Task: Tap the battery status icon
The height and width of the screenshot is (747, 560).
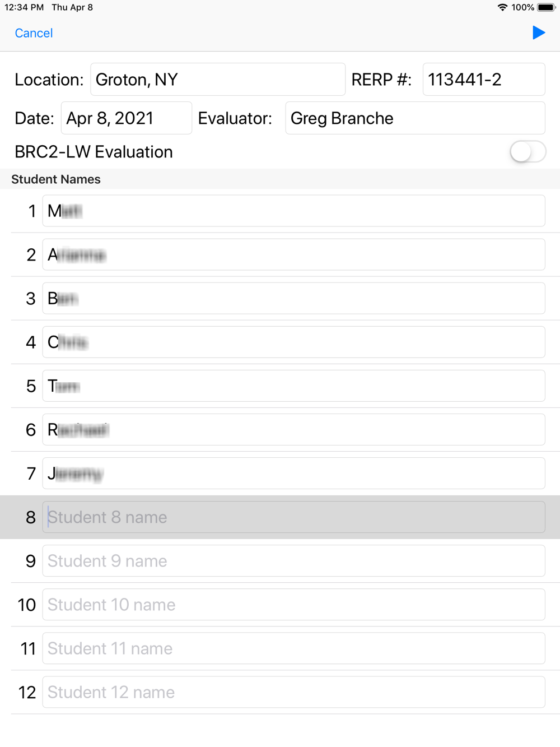Action: (x=547, y=7)
